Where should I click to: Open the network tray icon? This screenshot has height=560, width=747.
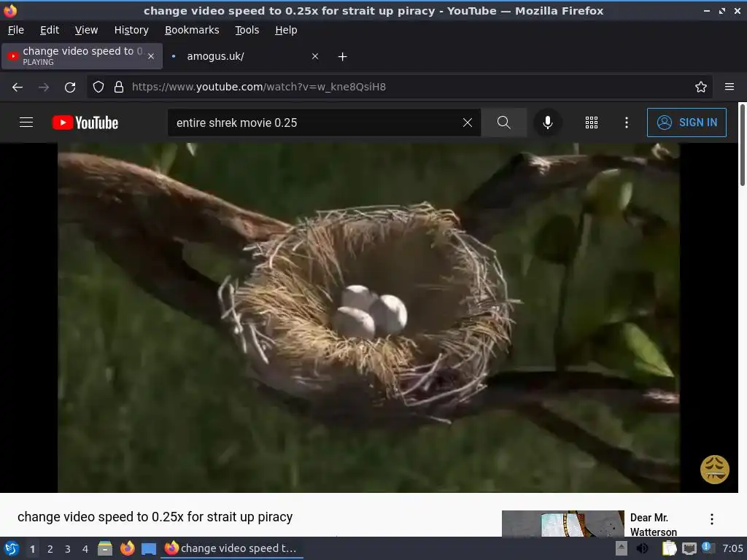(689, 548)
